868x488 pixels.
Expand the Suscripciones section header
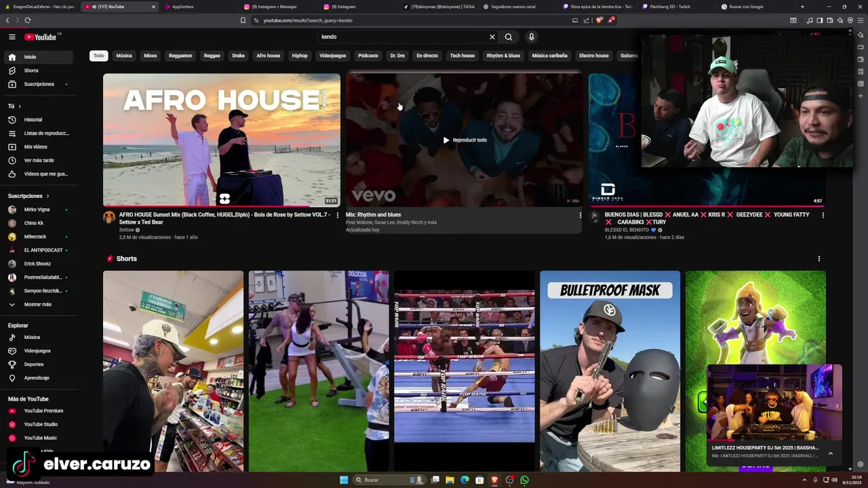coord(28,196)
